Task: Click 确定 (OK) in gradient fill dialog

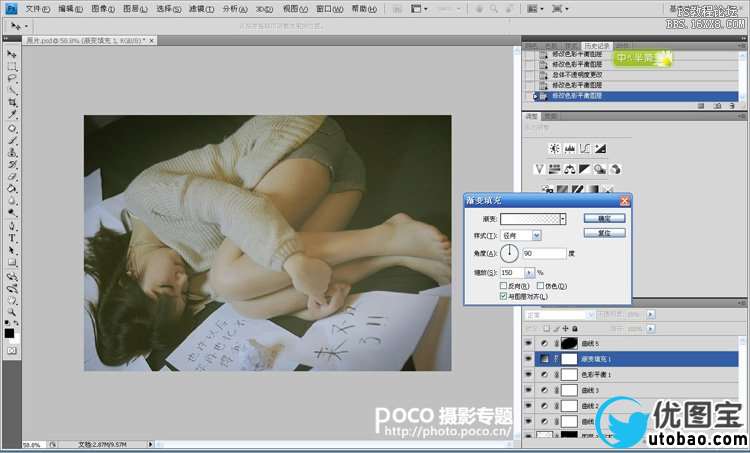Action: 605,218
